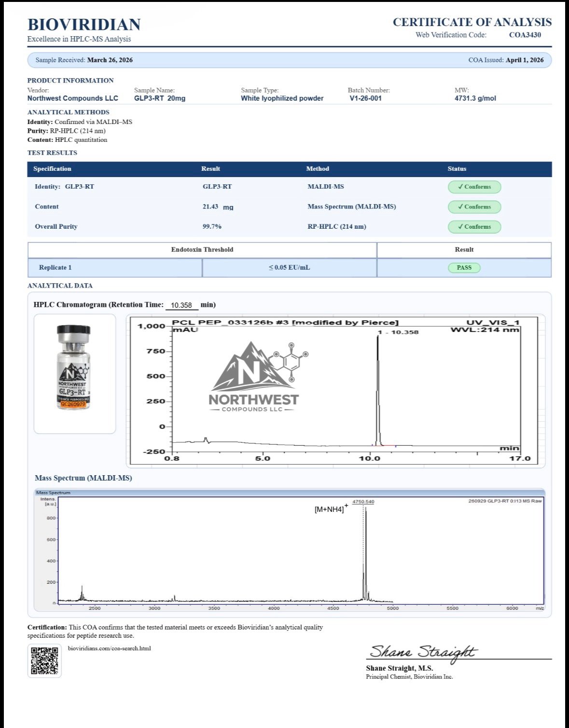Image resolution: width=569 pixels, height=728 pixels.
Task: Click the 4750.540 peak label in spectrum
Action: tap(363, 502)
